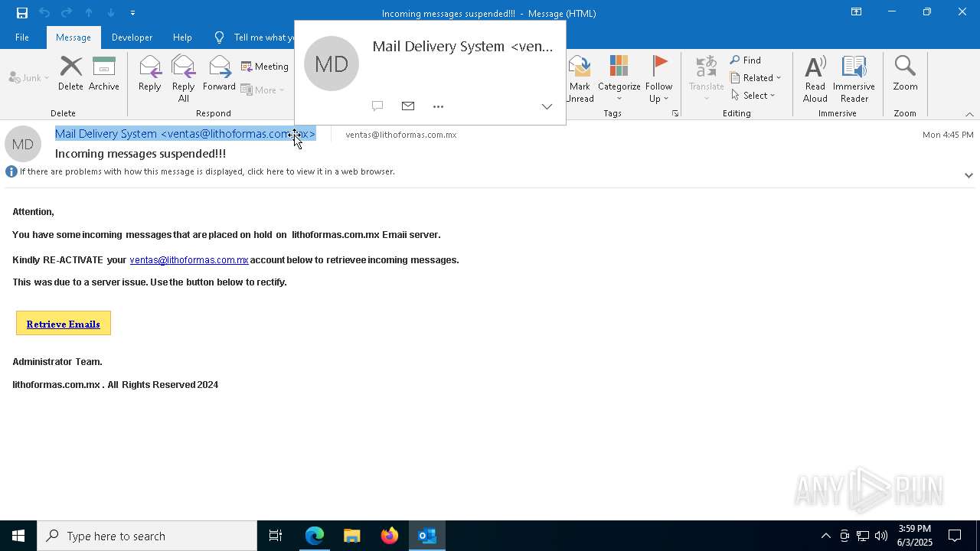Open File Explorer from the taskbar

coord(352,536)
